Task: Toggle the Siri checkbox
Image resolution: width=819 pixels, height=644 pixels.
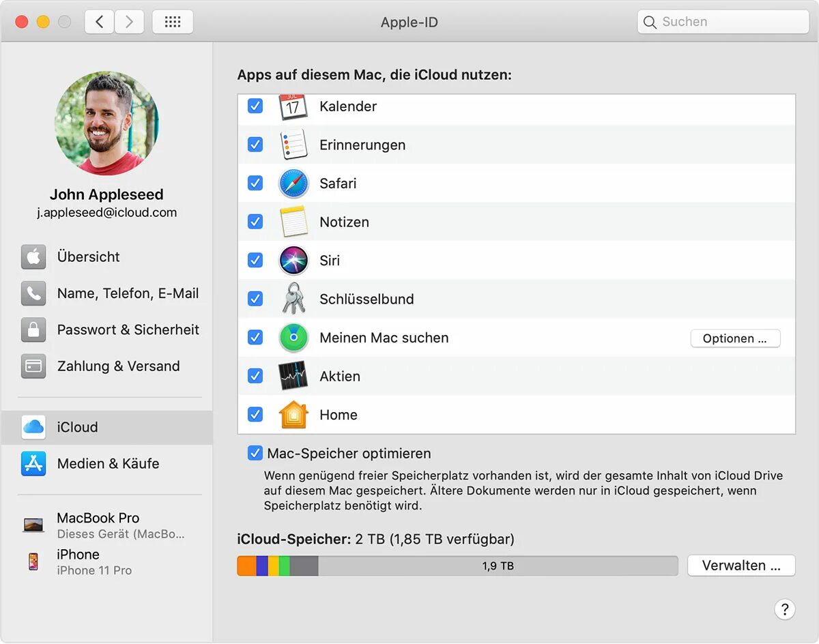Action: [x=255, y=261]
